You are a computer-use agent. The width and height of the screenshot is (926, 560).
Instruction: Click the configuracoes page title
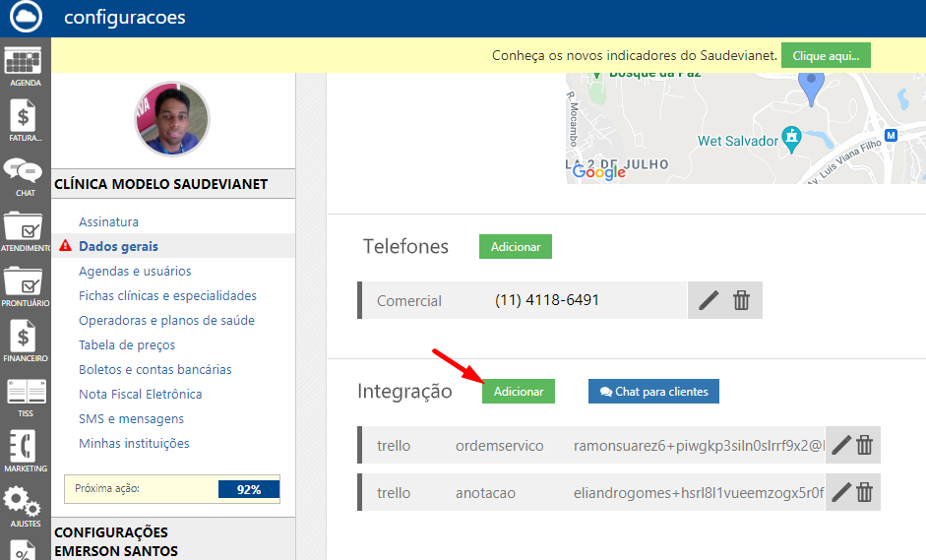[125, 17]
